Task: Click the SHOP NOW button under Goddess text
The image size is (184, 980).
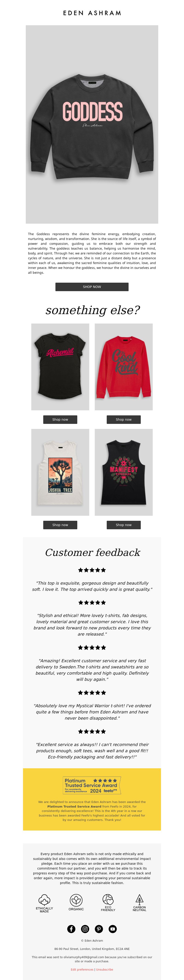Action: pyautogui.click(x=92, y=287)
